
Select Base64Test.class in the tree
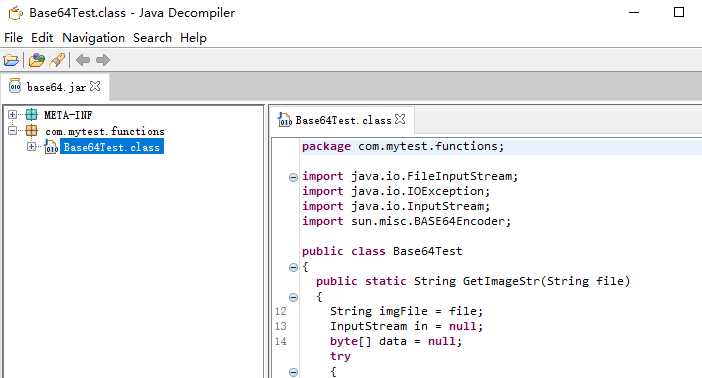[111, 147]
